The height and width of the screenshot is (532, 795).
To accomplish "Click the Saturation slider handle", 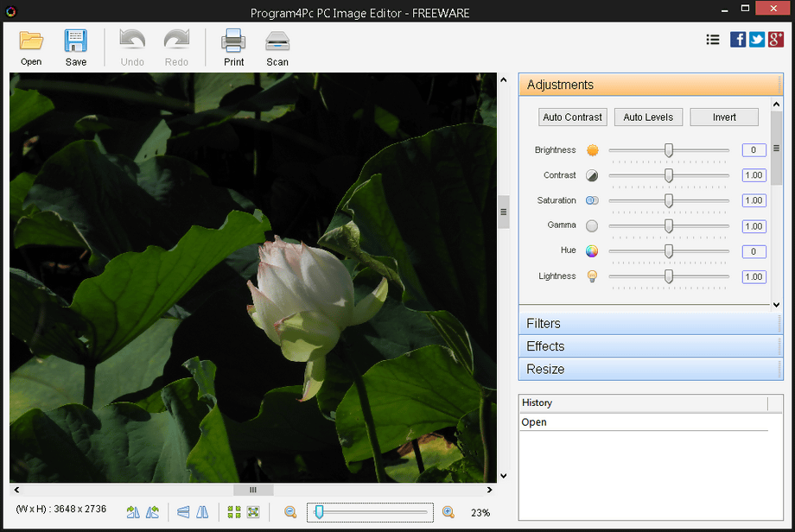I will 669,200.
